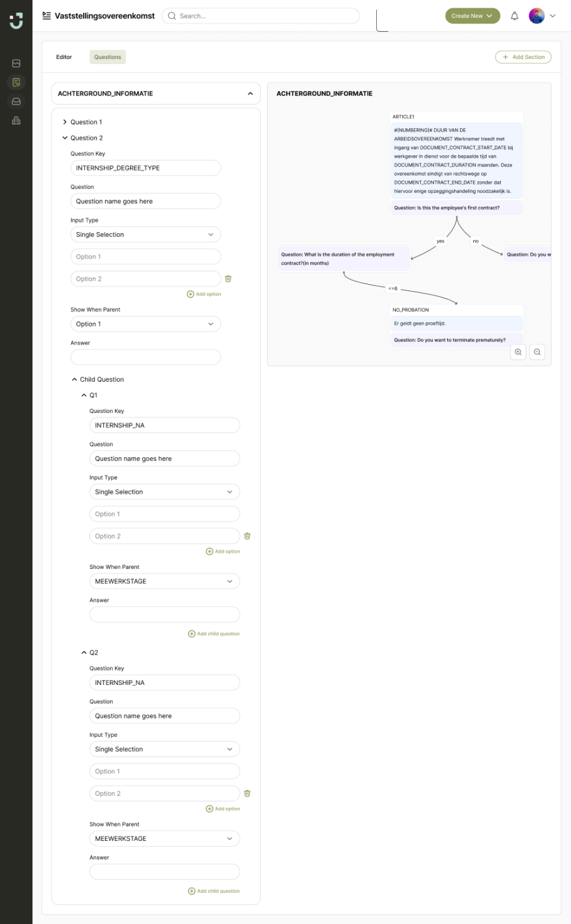Click the app logo in the sidebar
Screen dimensions: 571x924
pos(16,20)
